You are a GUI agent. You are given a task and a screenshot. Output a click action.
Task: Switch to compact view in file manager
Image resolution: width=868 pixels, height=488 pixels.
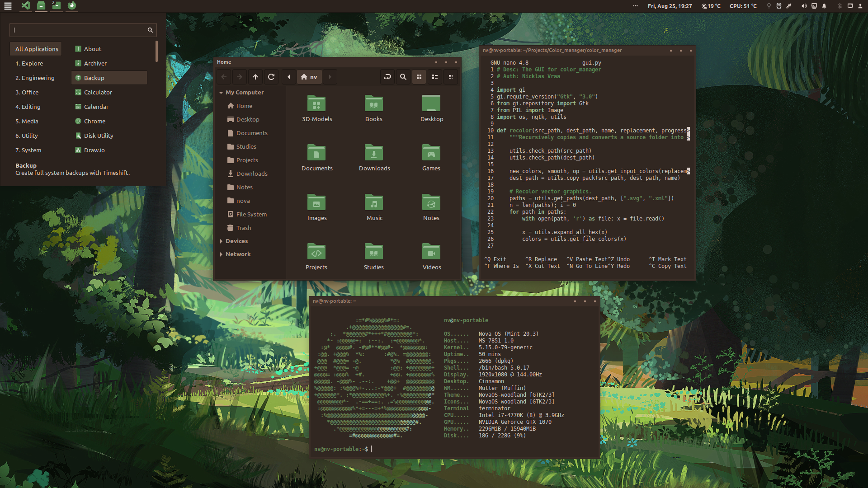coord(451,77)
